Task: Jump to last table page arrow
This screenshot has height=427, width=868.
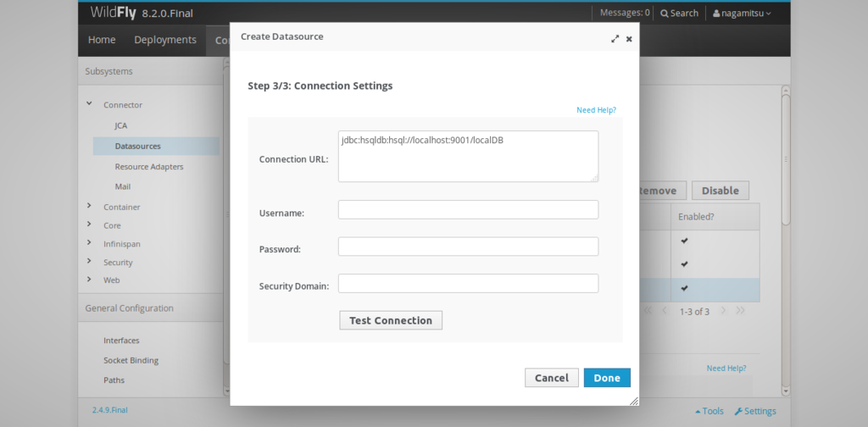Action: (x=740, y=311)
